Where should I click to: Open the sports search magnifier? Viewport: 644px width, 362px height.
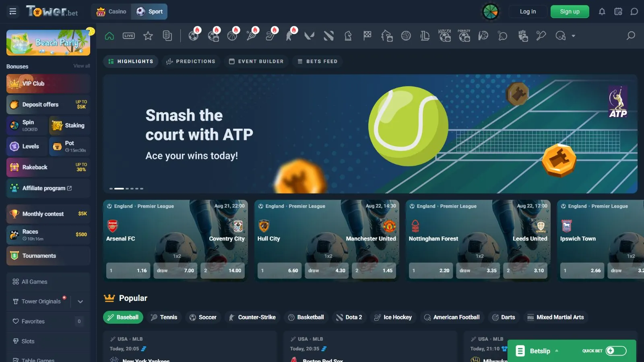coord(631,36)
